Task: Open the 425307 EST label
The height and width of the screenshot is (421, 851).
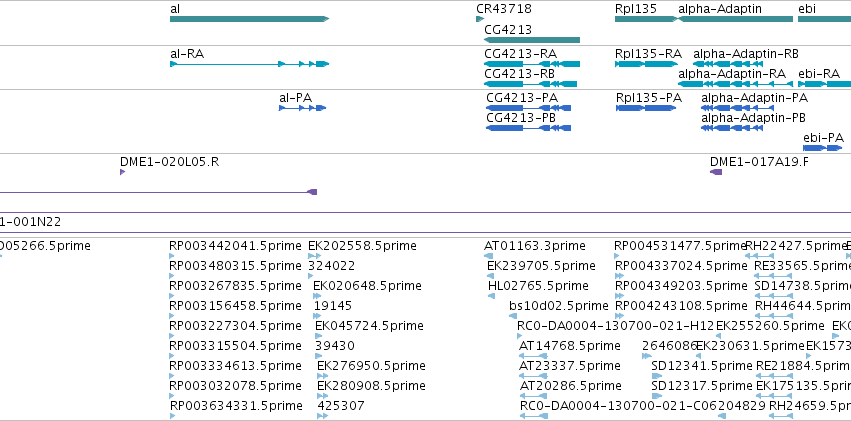Action: 341,406
